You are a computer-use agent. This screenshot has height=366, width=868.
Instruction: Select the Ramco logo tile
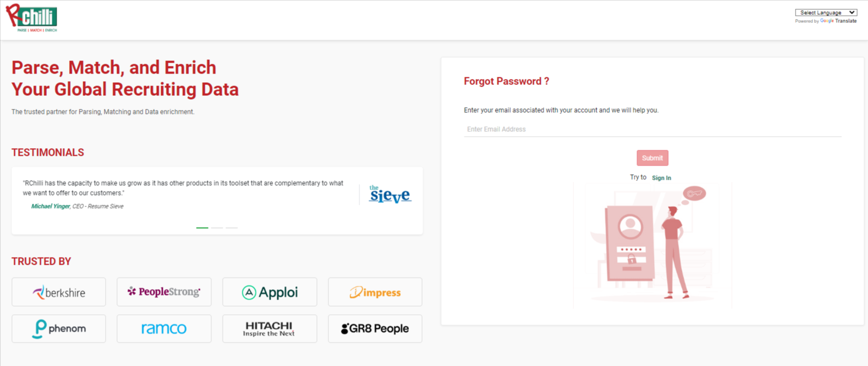coord(164,328)
